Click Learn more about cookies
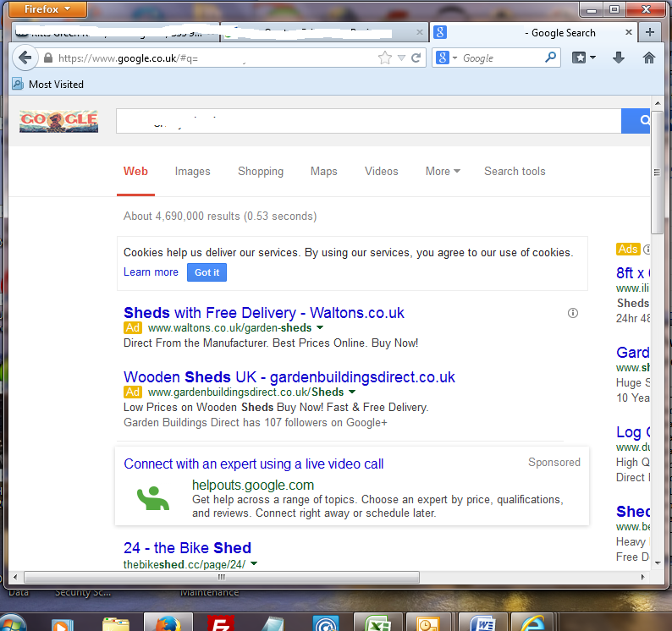 151,272
